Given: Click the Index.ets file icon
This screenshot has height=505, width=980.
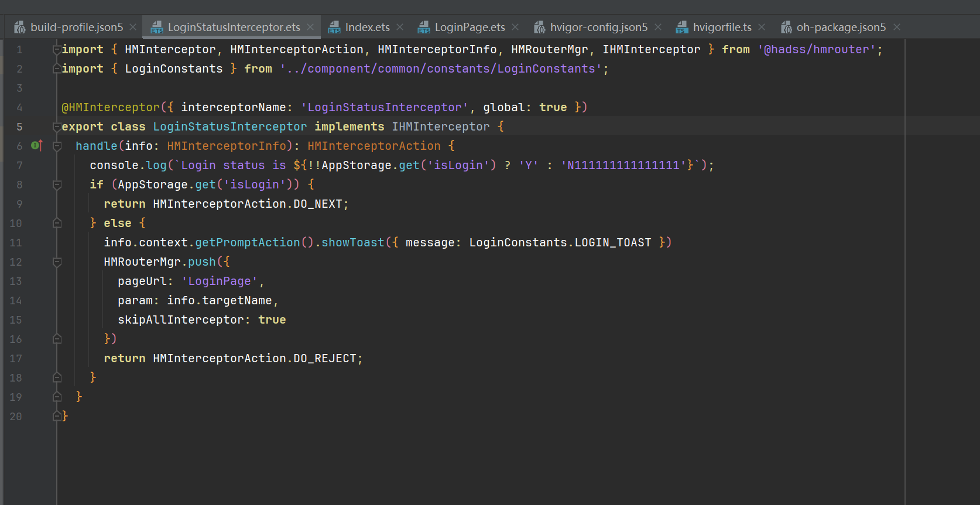Looking at the screenshot, I should click(x=334, y=28).
